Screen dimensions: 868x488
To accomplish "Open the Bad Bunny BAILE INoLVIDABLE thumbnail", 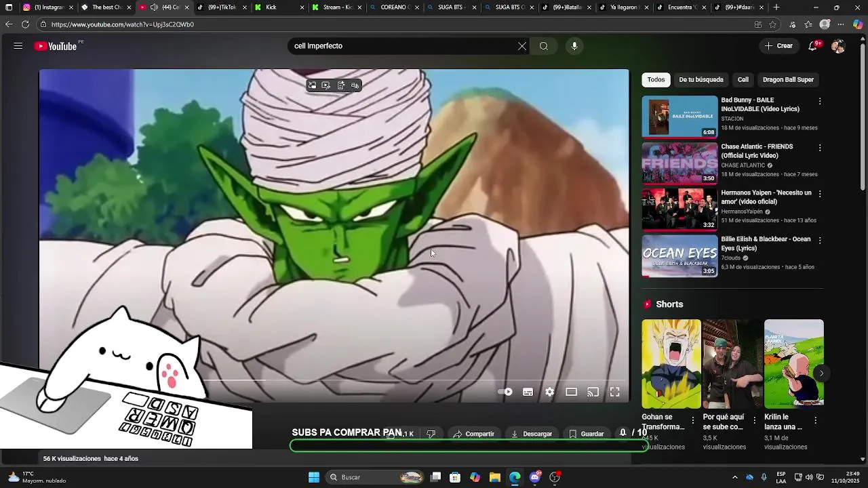I will [x=679, y=117].
